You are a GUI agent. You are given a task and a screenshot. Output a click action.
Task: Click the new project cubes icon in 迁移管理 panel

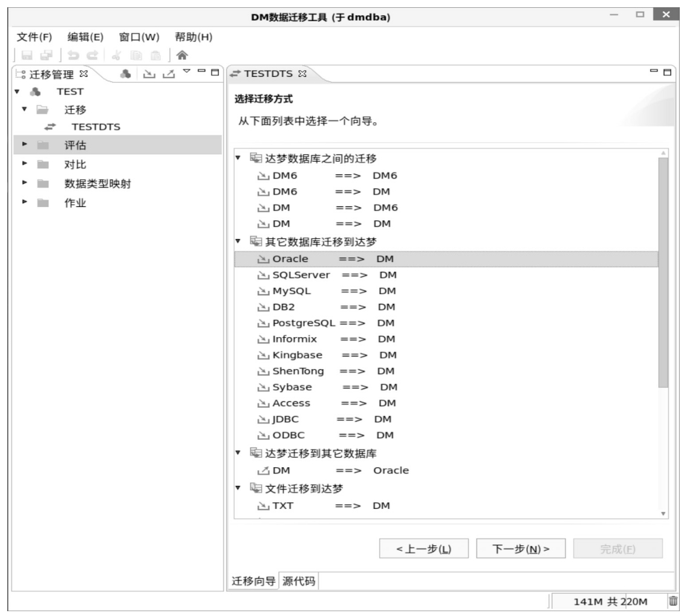pos(125,74)
